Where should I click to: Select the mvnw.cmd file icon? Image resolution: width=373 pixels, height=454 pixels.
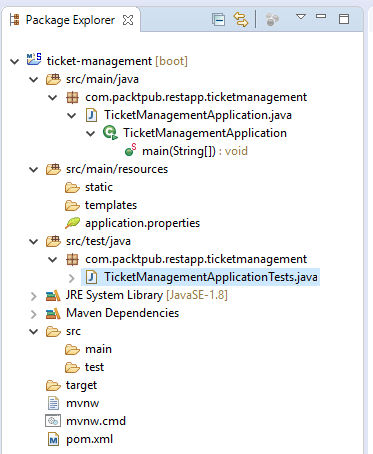[x=53, y=421]
